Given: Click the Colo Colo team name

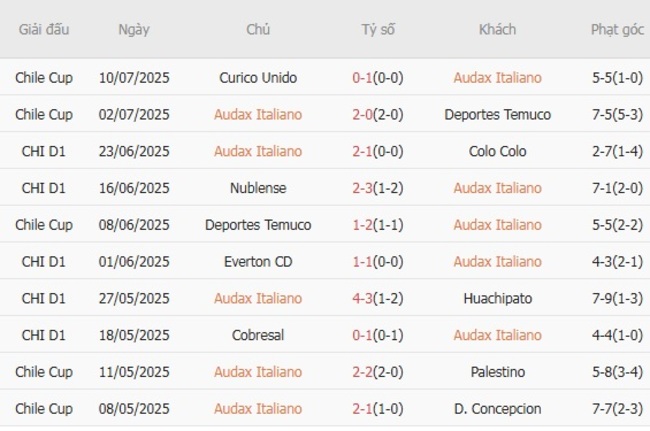Looking at the screenshot, I should [x=497, y=151].
